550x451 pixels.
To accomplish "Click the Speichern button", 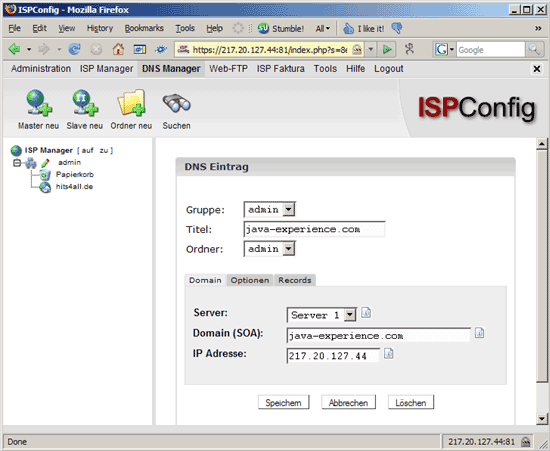I will click(x=283, y=403).
